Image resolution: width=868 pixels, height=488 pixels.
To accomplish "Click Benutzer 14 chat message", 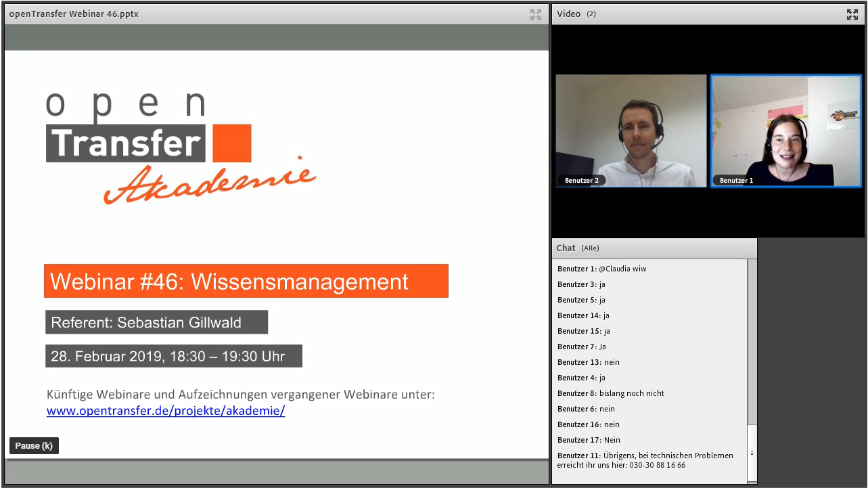I will coord(583,315).
